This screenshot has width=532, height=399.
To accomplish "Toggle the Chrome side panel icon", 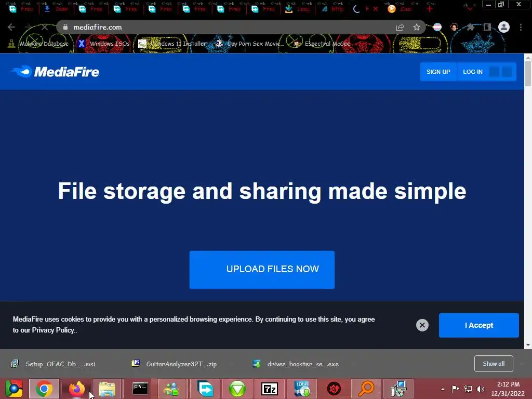I will coord(487,27).
